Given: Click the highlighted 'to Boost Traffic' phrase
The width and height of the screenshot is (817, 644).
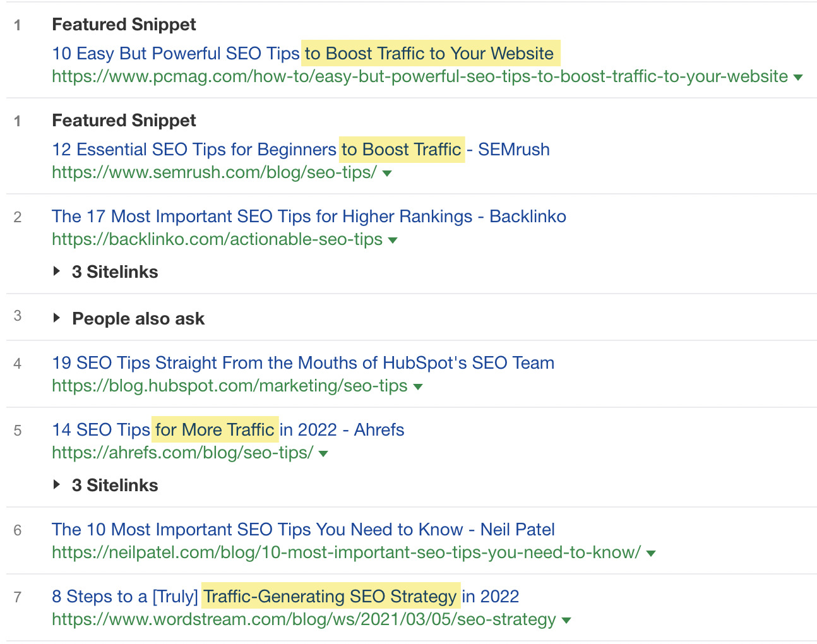Looking at the screenshot, I should click(x=402, y=150).
